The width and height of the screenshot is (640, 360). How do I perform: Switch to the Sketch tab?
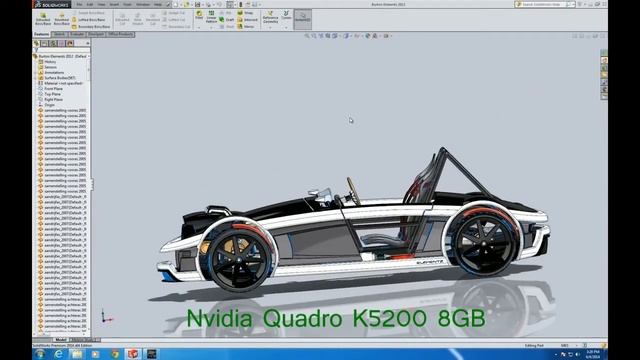click(x=60, y=35)
